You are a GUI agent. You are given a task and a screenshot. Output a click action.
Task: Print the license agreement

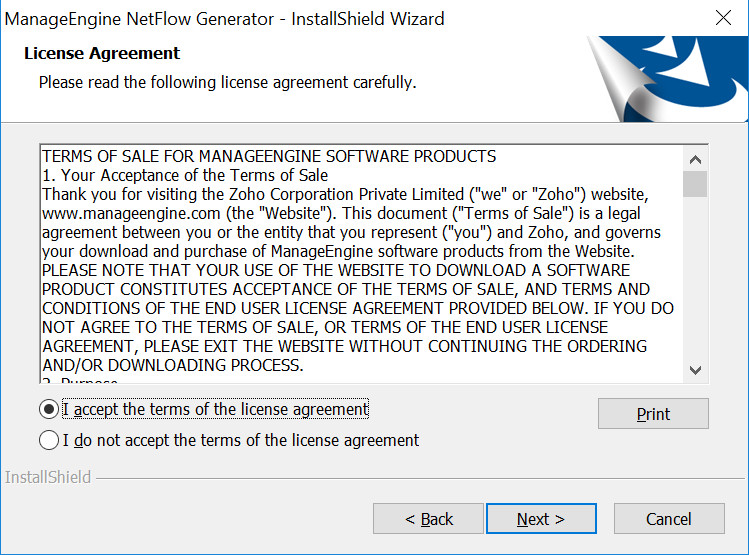tap(653, 414)
